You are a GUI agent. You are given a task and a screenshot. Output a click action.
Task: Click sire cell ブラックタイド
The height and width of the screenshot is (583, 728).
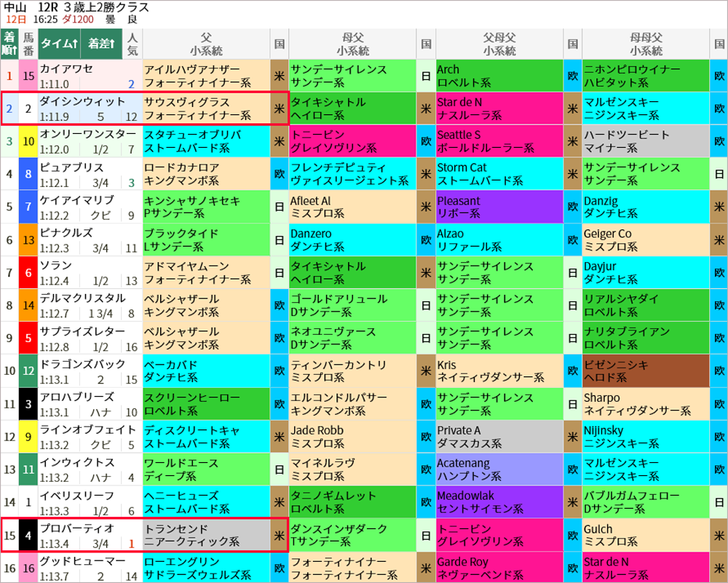pyautogui.click(x=206, y=240)
